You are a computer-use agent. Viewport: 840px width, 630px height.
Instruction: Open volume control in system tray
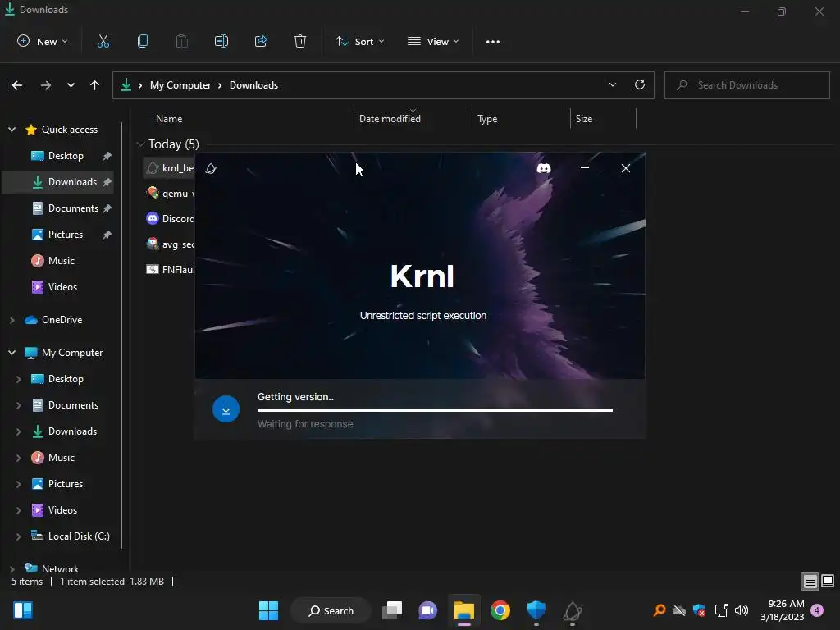(742, 610)
